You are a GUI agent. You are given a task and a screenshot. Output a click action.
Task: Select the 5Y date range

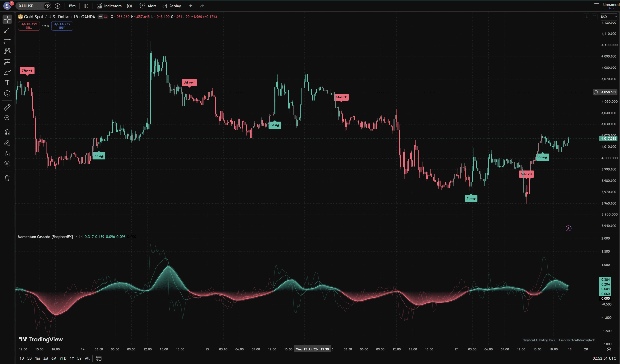pos(79,358)
